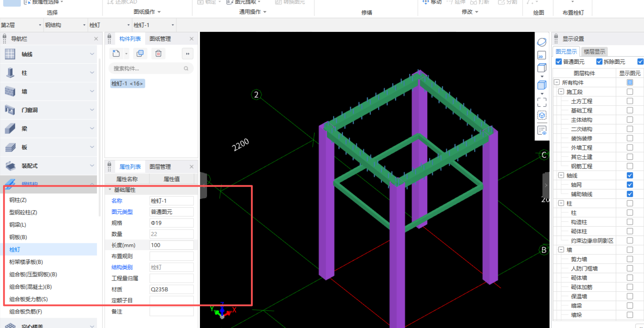Enable display checkbox for 主体结构
644x328 pixels.
coord(630,119)
